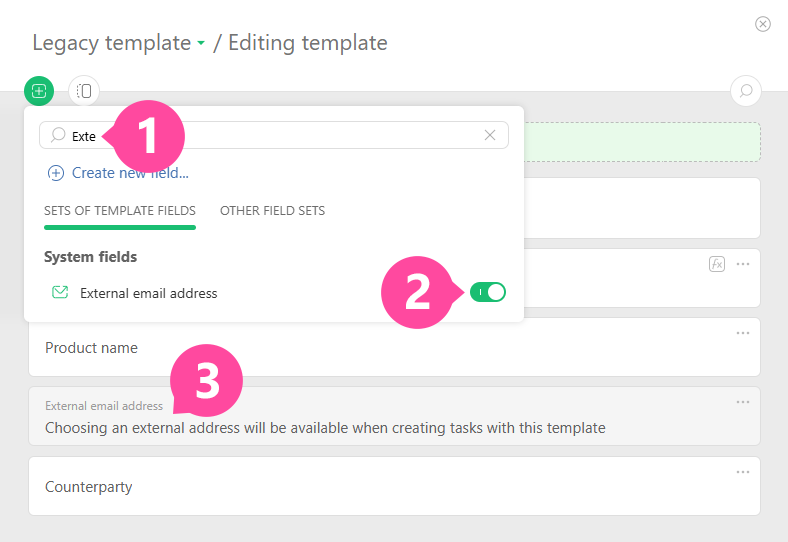This screenshot has height=542, width=788.
Task: Click the Create new field link
Action: point(130,173)
